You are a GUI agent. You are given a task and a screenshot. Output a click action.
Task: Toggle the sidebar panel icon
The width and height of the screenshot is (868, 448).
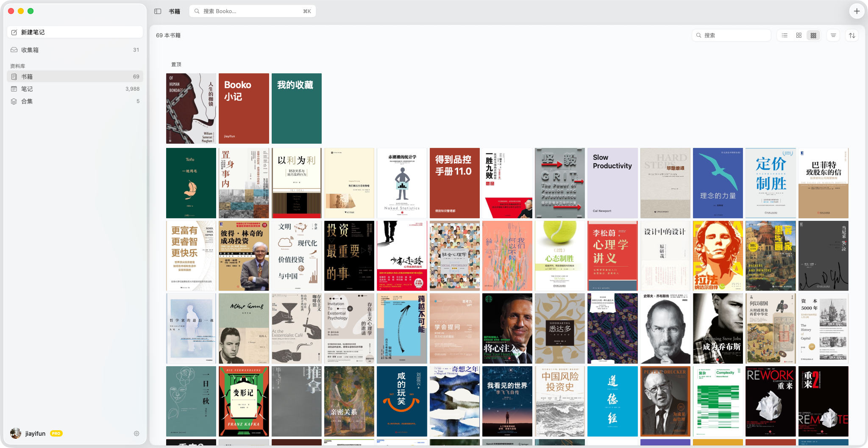[x=158, y=11]
